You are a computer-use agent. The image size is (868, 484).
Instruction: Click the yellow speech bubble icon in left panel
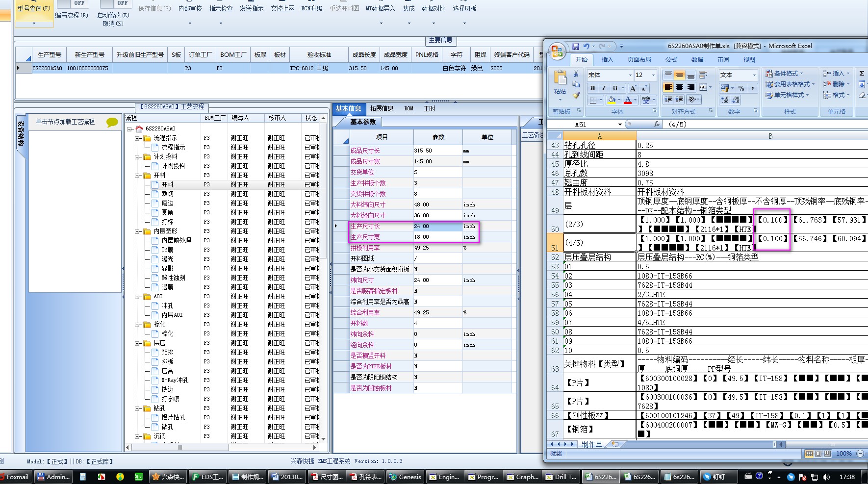(x=112, y=122)
